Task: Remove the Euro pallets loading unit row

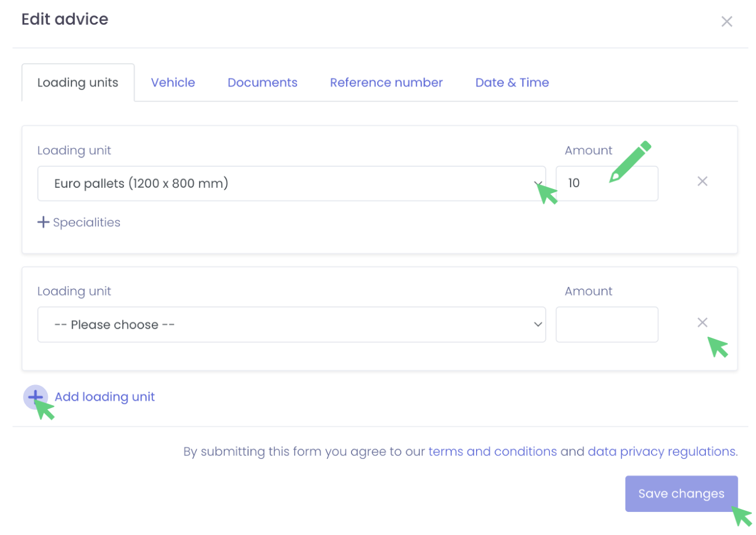Action: (702, 182)
